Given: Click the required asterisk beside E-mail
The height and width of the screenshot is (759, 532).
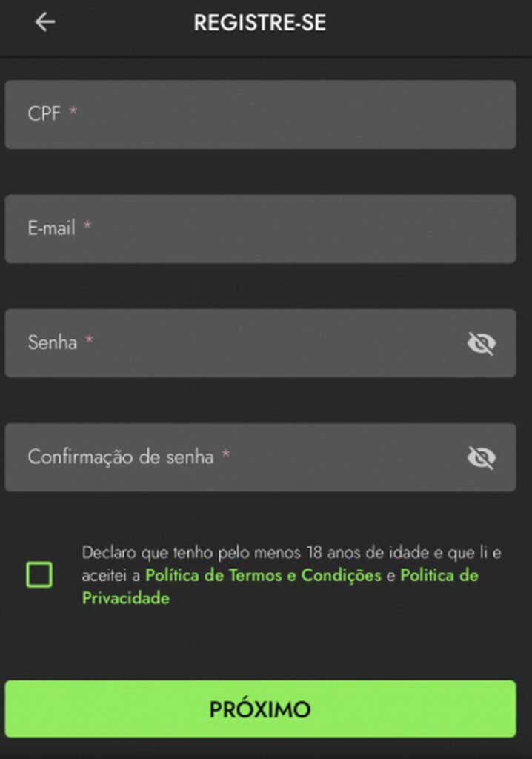Looking at the screenshot, I should tap(87, 226).
